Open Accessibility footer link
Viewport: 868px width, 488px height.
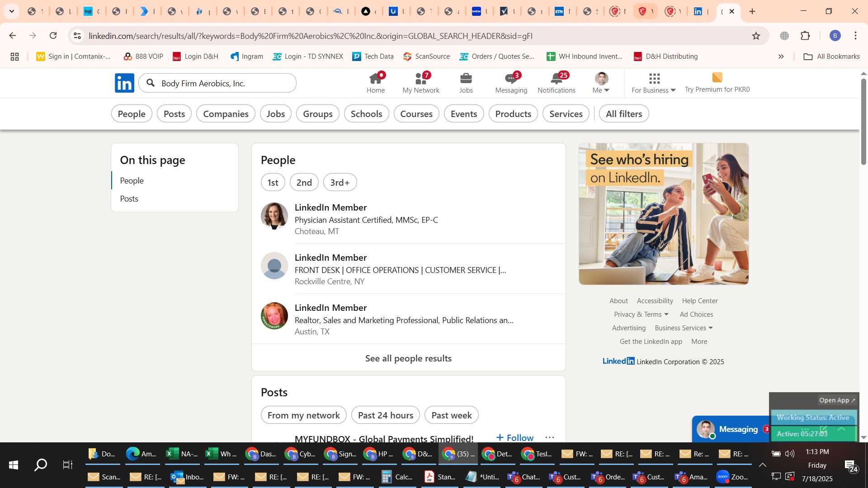655,301
